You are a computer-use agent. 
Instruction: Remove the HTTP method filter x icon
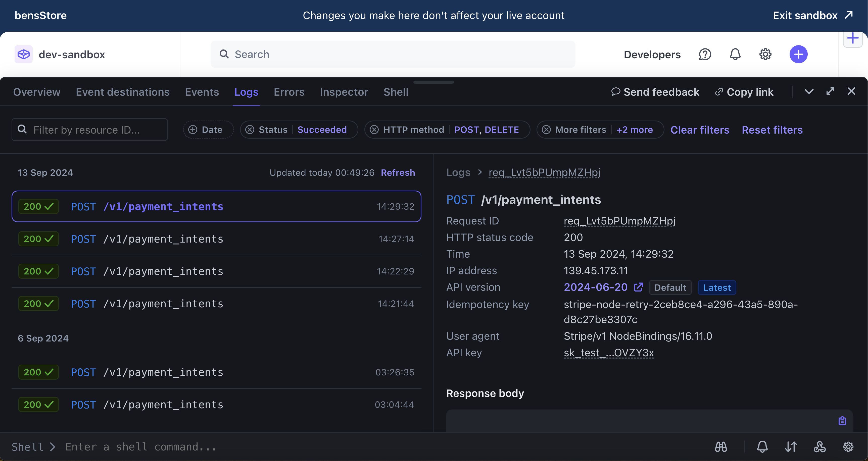pyautogui.click(x=374, y=130)
